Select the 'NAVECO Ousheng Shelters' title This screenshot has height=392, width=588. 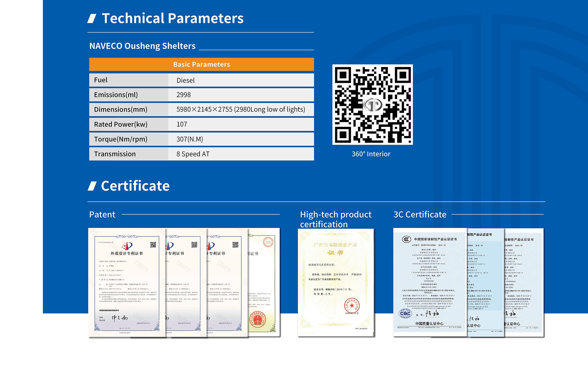click(142, 46)
